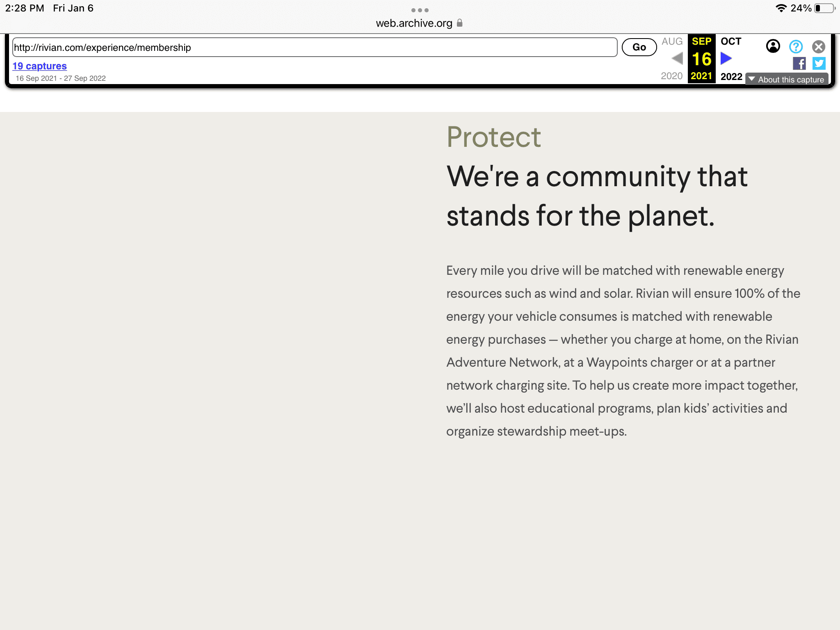Click the Go button
Screen dimensions: 840x630
click(x=639, y=47)
